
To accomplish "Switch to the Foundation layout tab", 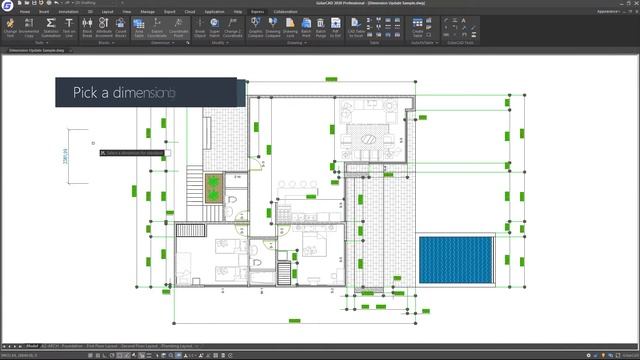I will (72, 346).
